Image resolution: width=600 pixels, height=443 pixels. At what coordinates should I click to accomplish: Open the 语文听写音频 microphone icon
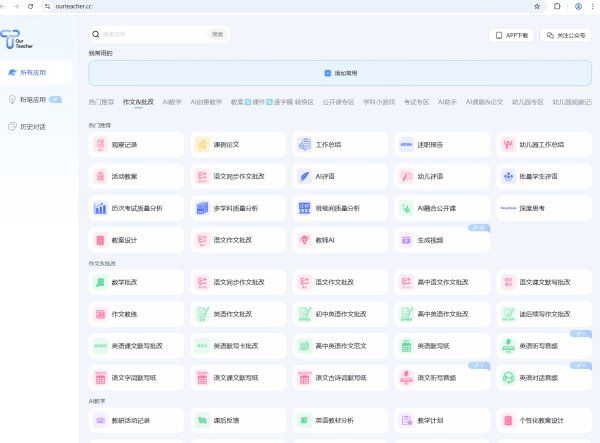click(406, 378)
